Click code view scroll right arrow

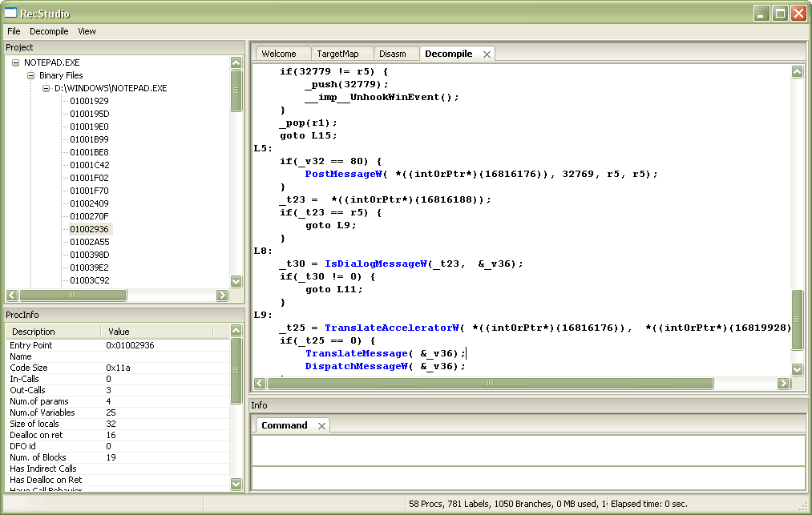coord(783,384)
